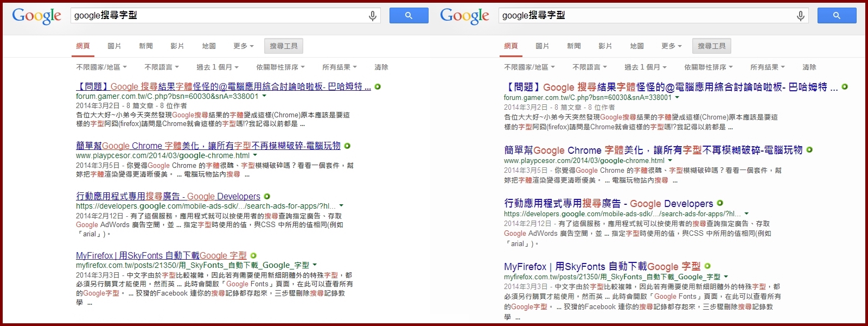Open the 更多 dropdown in right window
Viewport: 868px width, 326px height.
pos(672,46)
